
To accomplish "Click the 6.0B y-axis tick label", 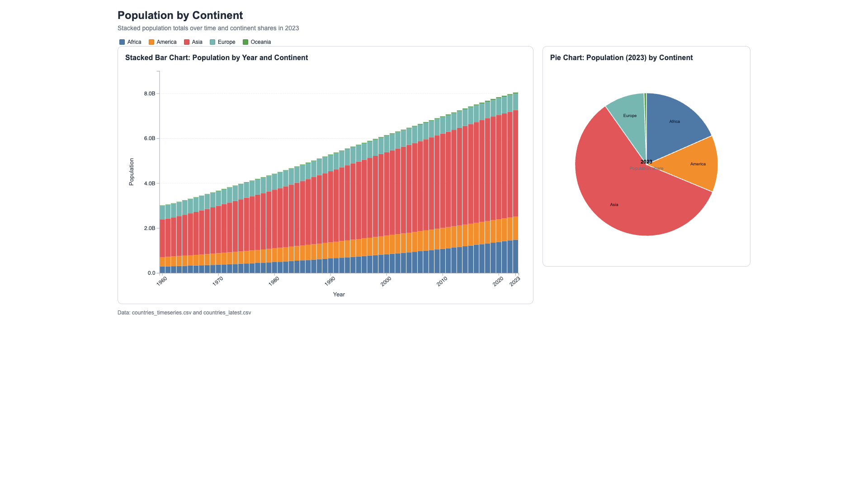I will click(x=150, y=138).
